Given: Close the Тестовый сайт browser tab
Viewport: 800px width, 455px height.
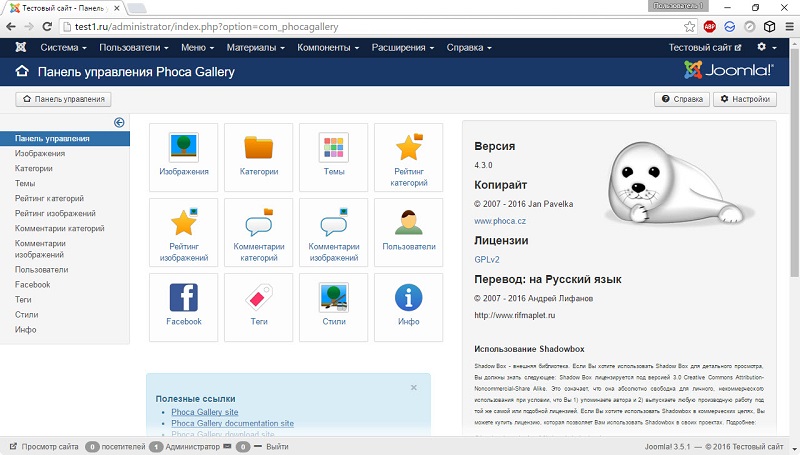Looking at the screenshot, I should point(117,8).
